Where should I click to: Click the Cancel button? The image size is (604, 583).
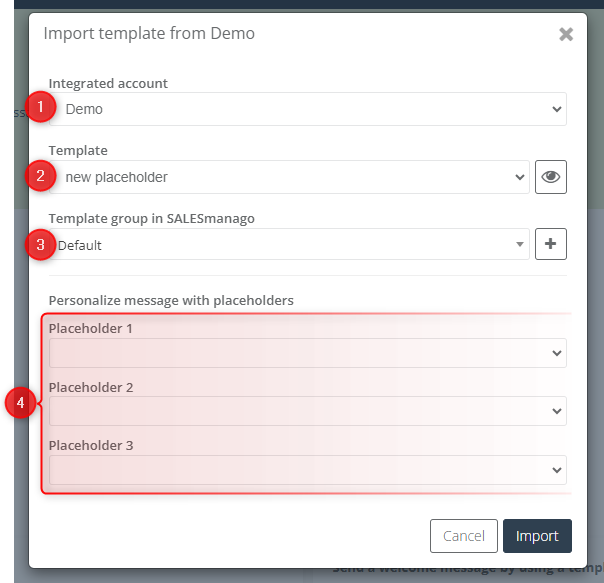464,536
